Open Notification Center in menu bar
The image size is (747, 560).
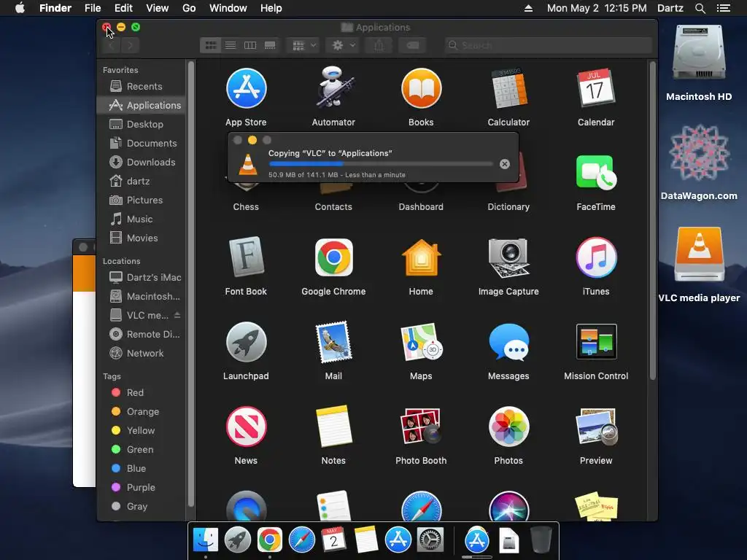[x=724, y=8]
